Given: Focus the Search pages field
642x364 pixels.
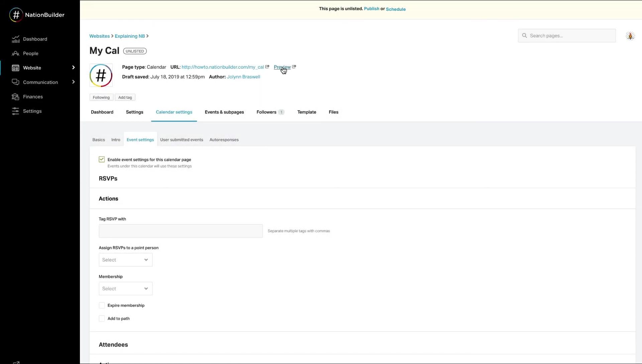Looking at the screenshot, I should [x=567, y=36].
